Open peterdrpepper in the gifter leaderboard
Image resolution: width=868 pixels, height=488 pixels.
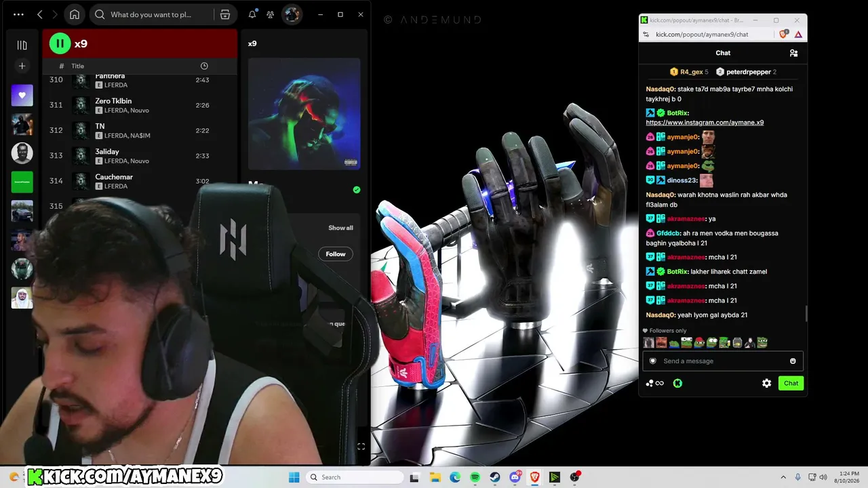click(x=747, y=72)
